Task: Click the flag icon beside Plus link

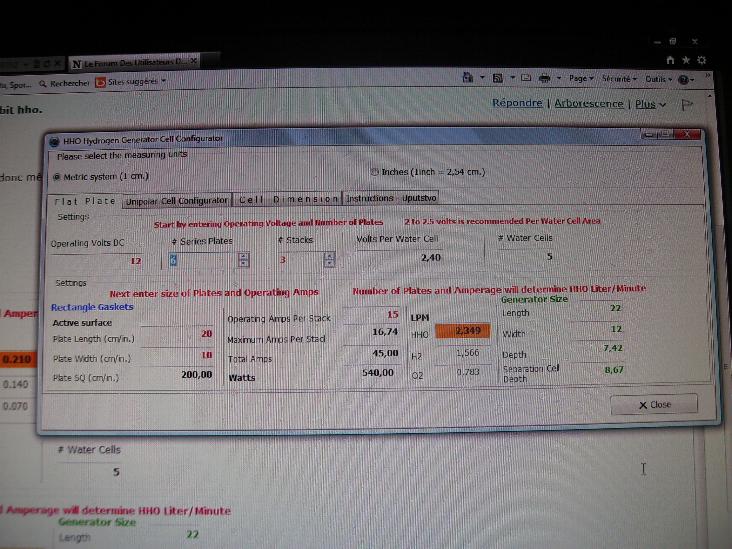Action: (x=686, y=103)
